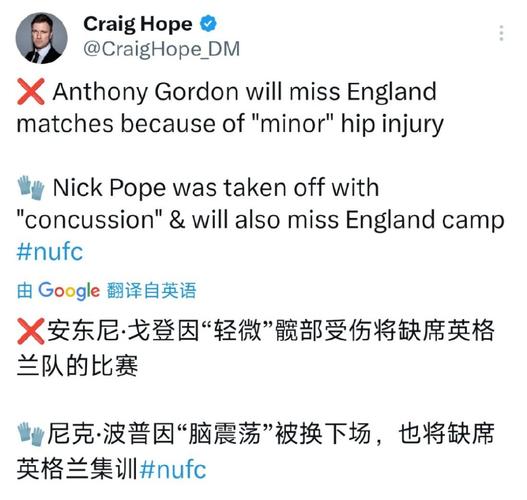The height and width of the screenshot is (500, 527).
Task: Open the #nufc hashtag after 英格兰集训
Action: (x=173, y=469)
